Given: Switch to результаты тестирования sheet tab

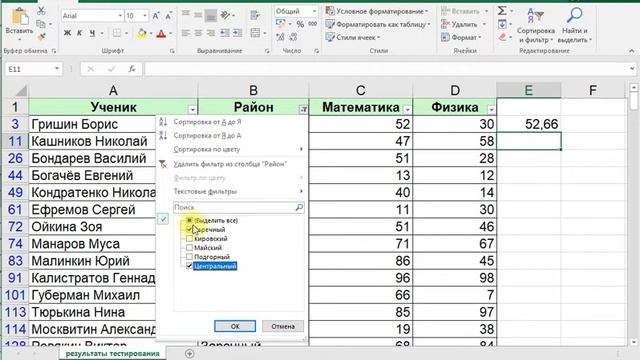Looking at the screenshot, I should click(x=113, y=353).
